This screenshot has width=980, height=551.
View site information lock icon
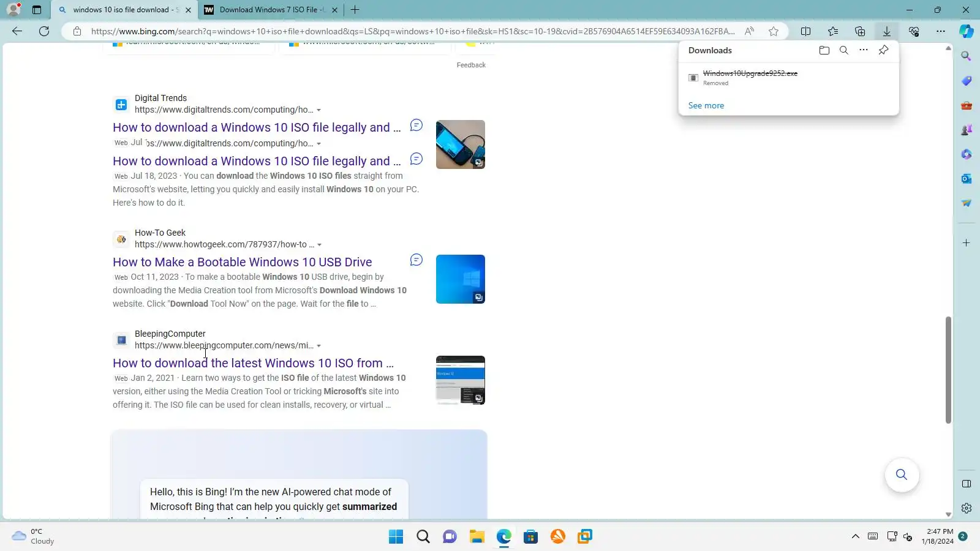77,31
